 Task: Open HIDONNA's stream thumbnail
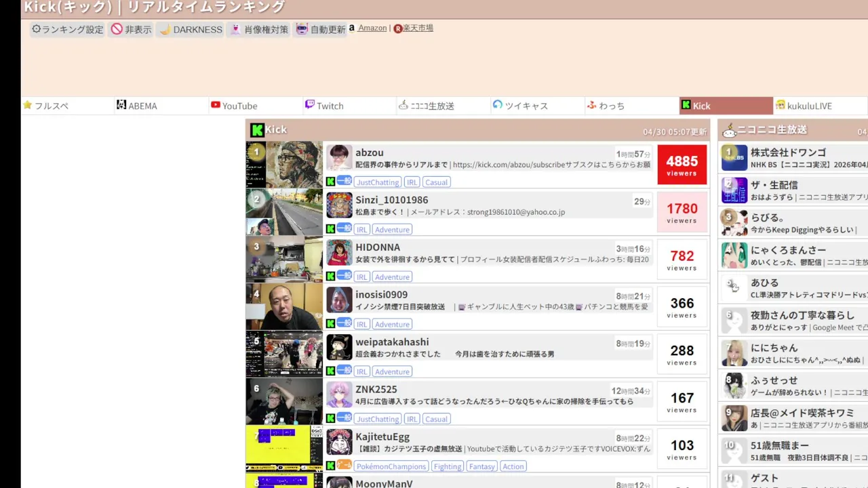(x=284, y=260)
